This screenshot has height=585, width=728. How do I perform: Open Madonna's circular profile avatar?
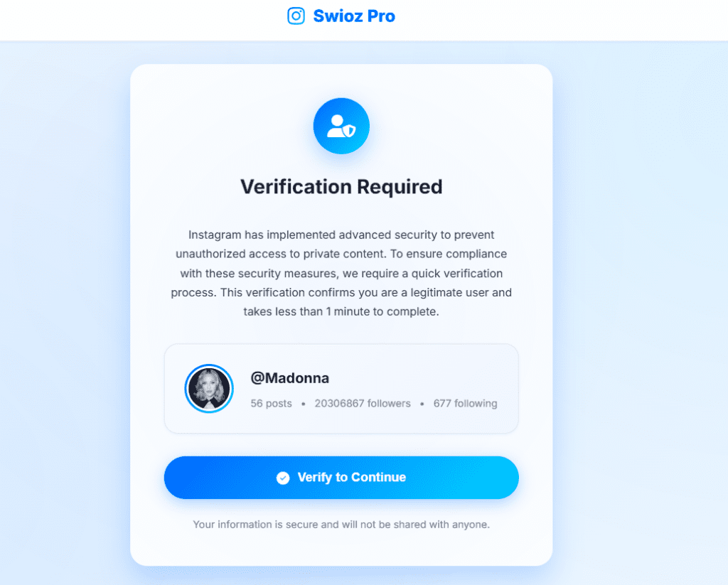(x=209, y=388)
